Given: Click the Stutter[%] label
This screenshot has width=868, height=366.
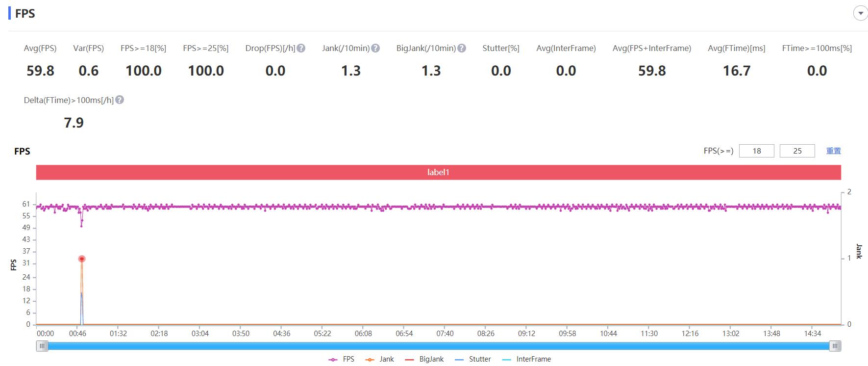Looking at the screenshot, I should [501, 48].
